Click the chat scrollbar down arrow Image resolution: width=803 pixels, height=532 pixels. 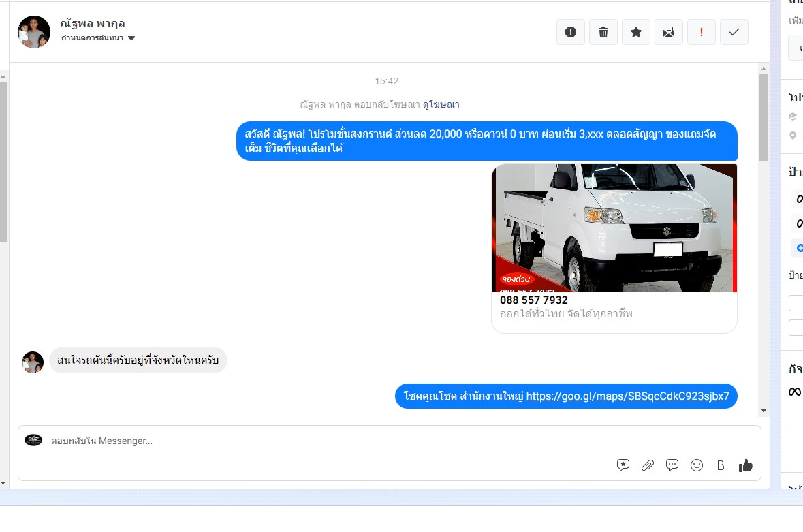click(x=763, y=411)
